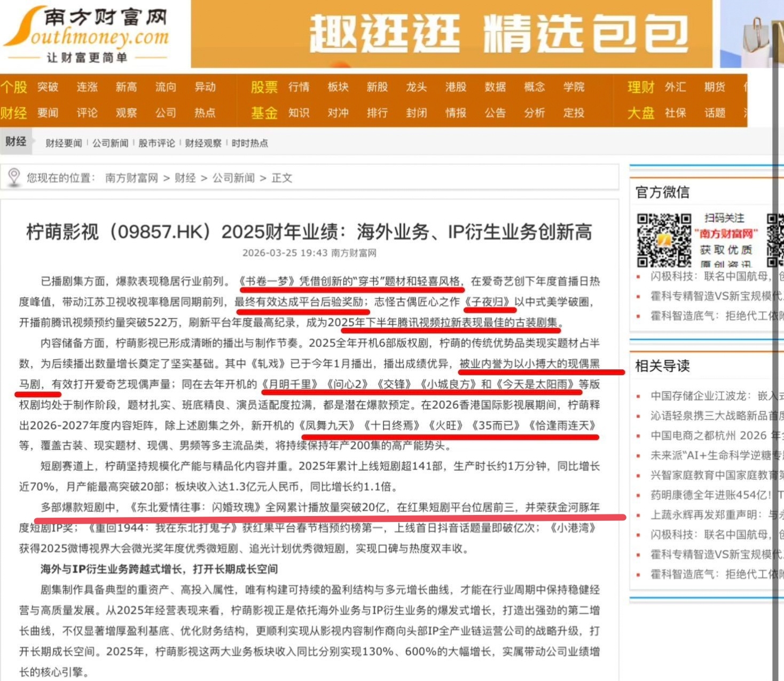This screenshot has width=784, height=681.
Task: Open related article 兴智家庭教育中国家庭教育
Action: point(717,475)
